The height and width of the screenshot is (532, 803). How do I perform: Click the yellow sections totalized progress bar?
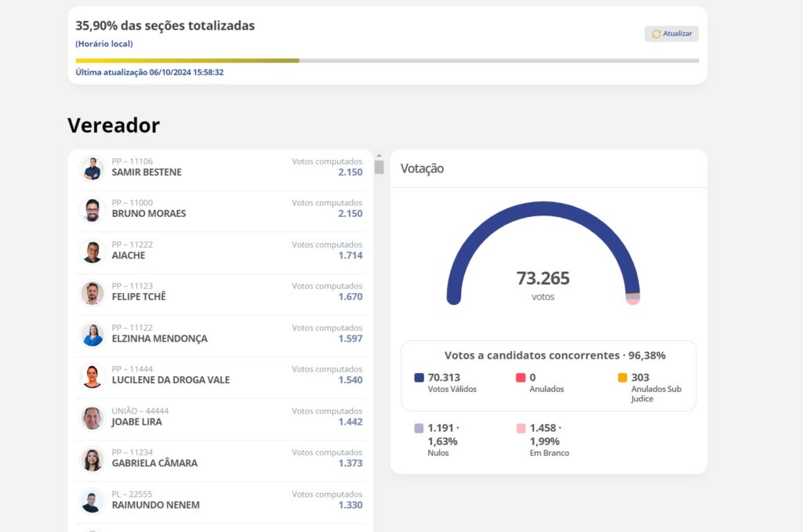(x=187, y=60)
